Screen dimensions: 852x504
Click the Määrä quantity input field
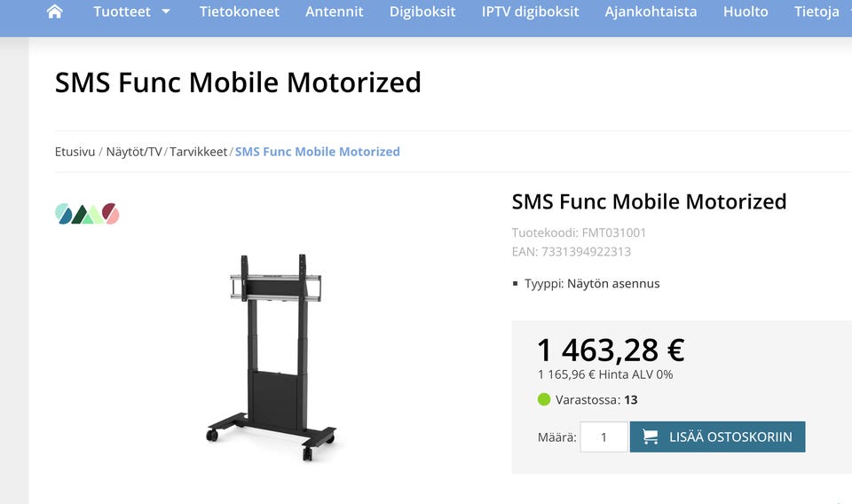[x=603, y=437]
